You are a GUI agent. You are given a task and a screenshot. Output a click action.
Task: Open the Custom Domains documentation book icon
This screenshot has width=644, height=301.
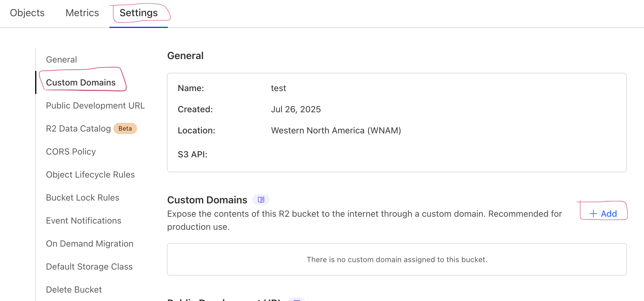[x=261, y=200]
